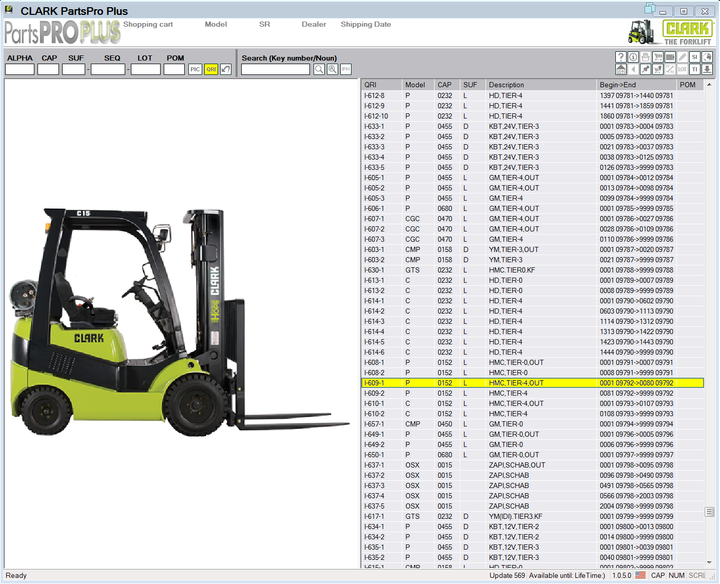
Task: Click the pushpin icon
Action: pos(645,69)
